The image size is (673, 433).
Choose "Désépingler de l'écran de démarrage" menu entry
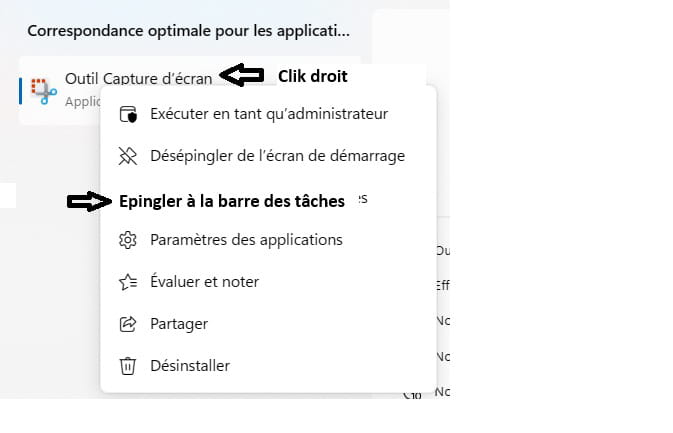[x=277, y=156]
